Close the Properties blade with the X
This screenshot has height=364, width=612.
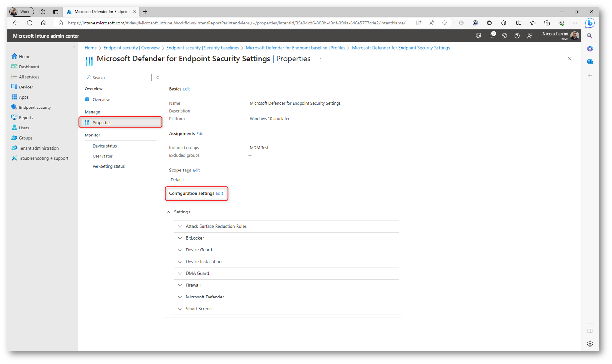click(570, 59)
